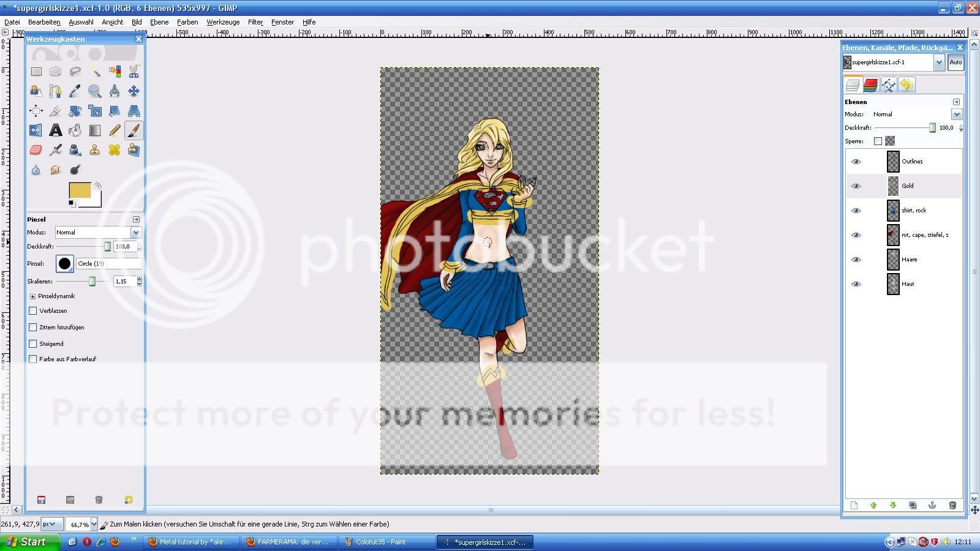
Task: Select the Bucket Fill tool
Action: coord(75,130)
